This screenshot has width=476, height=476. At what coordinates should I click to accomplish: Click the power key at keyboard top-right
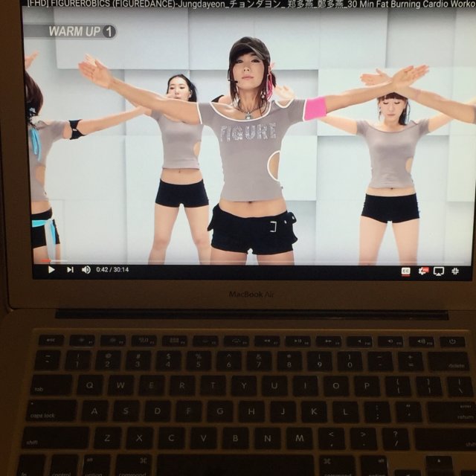click(451, 342)
